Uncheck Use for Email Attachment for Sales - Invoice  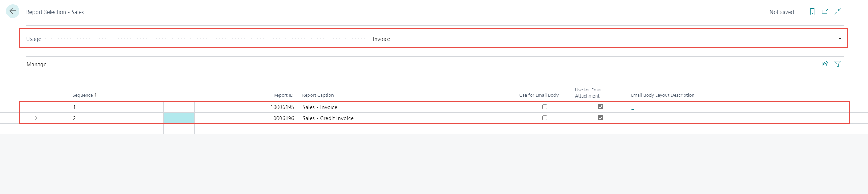[600, 107]
